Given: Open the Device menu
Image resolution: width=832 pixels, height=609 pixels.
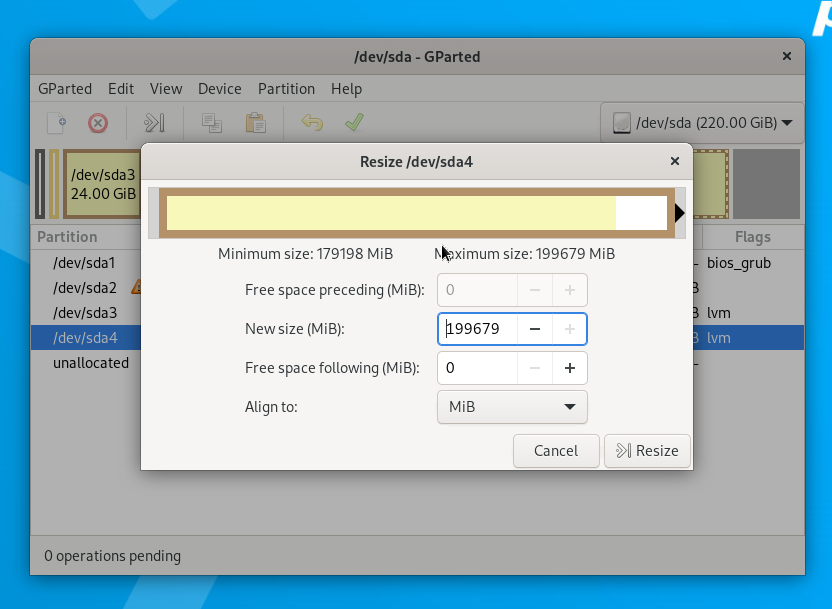Looking at the screenshot, I should pyautogui.click(x=220, y=89).
